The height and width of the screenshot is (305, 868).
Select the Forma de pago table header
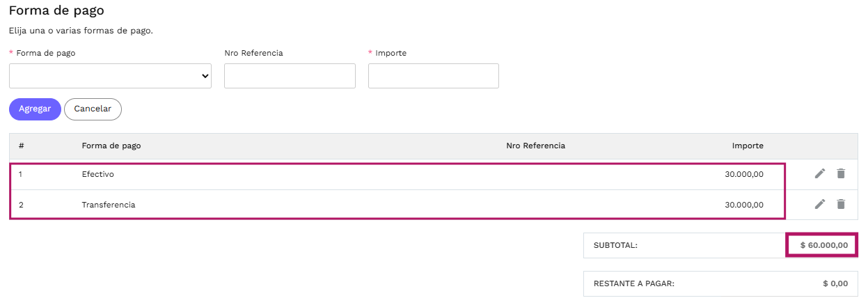tap(111, 146)
